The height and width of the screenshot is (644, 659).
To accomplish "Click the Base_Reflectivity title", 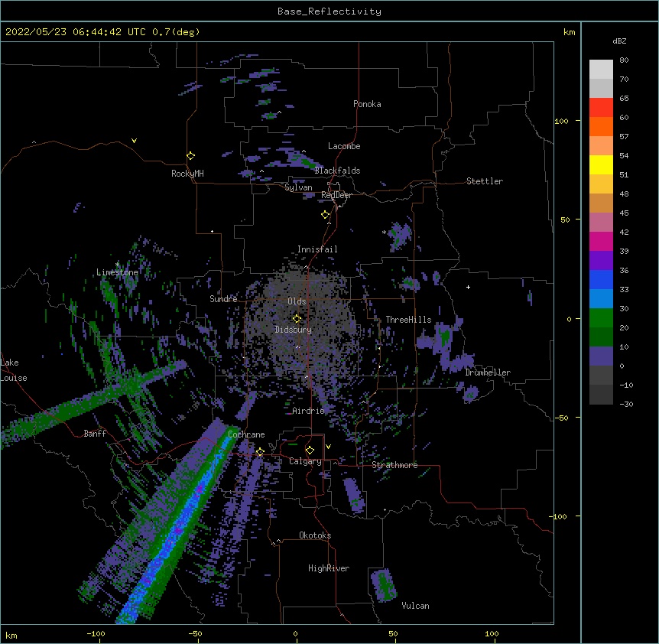I will [x=329, y=11].
